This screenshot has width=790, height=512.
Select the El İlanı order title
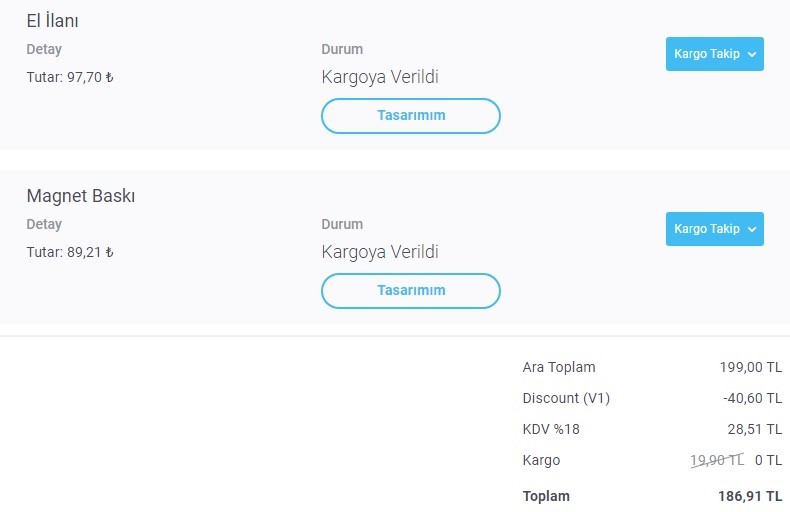click(52, 21)
